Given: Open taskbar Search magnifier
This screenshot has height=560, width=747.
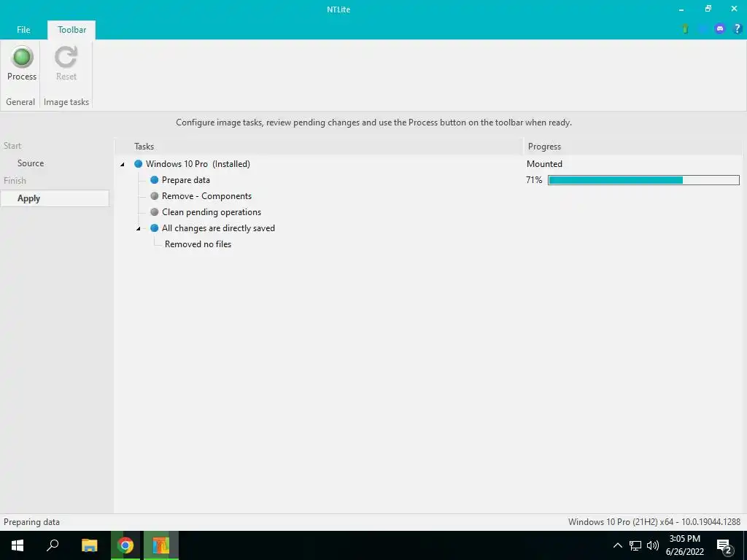Looking at the screenshot, I should coord(53,545).
